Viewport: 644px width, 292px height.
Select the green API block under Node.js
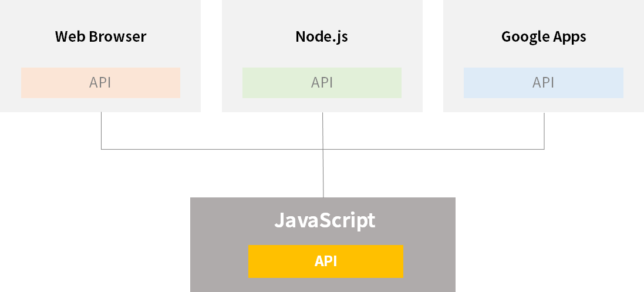coord(322,83)
